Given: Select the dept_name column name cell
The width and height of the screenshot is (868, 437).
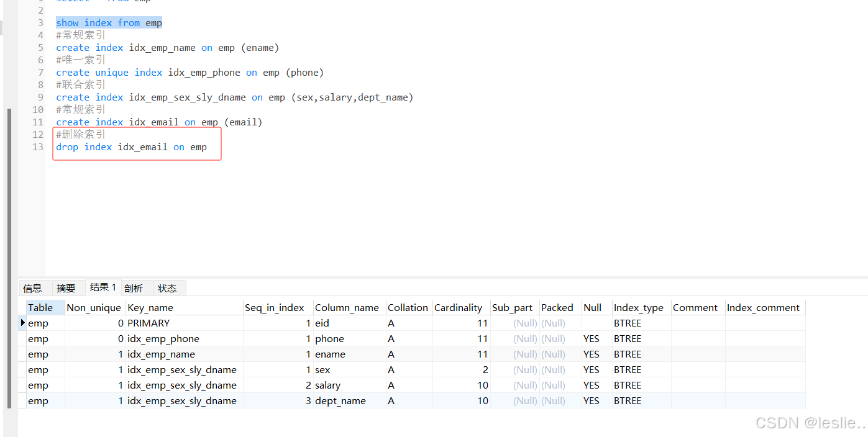Looking at the screenshot, I should pos(350,400).
